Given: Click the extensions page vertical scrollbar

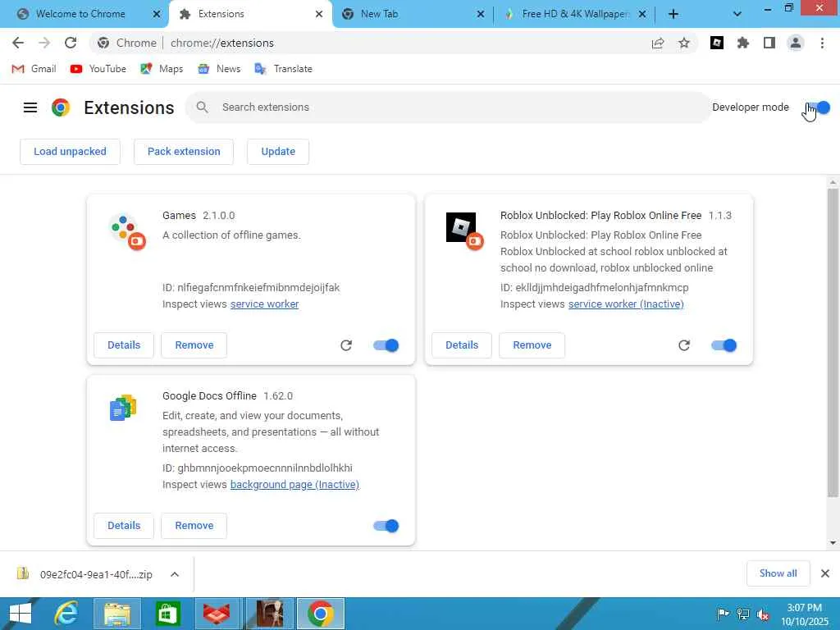Looking at the screenshot, I should point(833,343).
